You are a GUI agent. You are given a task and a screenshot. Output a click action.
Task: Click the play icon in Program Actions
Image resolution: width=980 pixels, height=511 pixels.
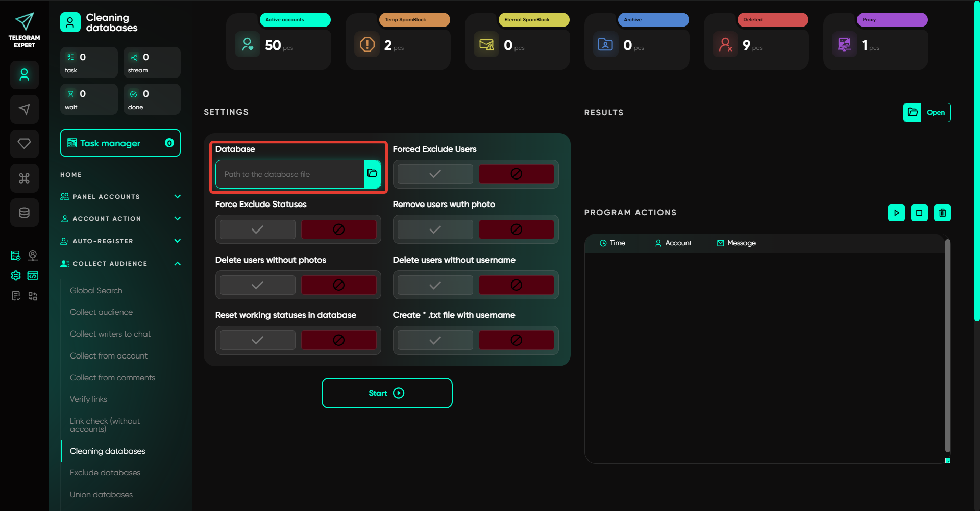[896, 213]
